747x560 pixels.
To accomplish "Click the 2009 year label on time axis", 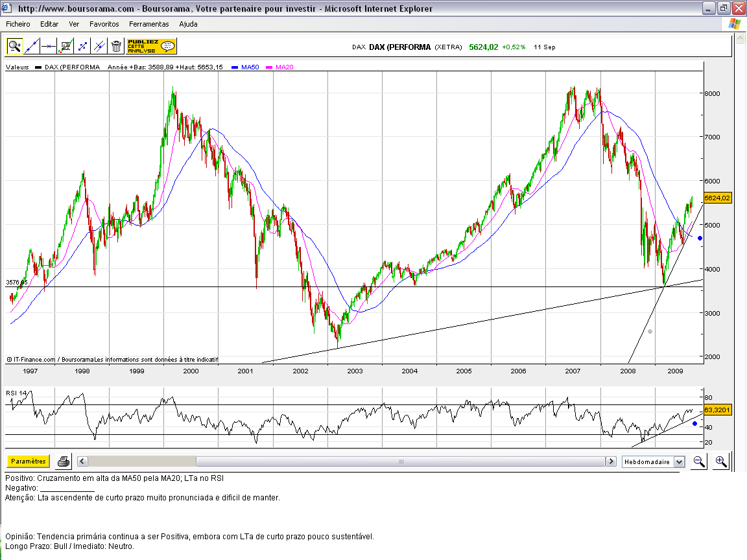I will click(675, 371).
